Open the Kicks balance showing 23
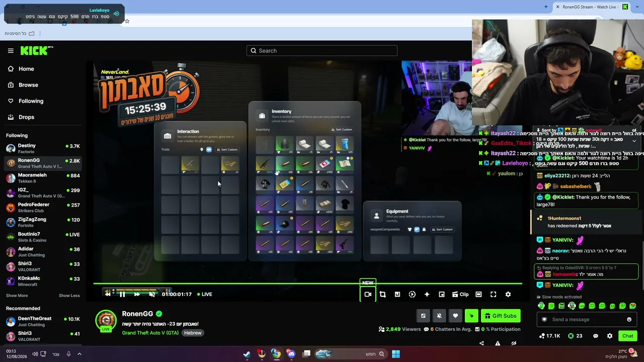This screenshot has width=644, height=362. [575, 336]
